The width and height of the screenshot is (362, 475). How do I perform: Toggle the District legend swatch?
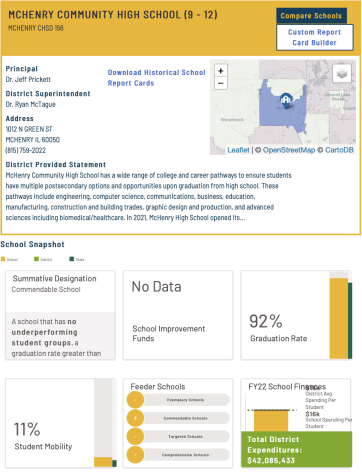(x=36, y=259)
